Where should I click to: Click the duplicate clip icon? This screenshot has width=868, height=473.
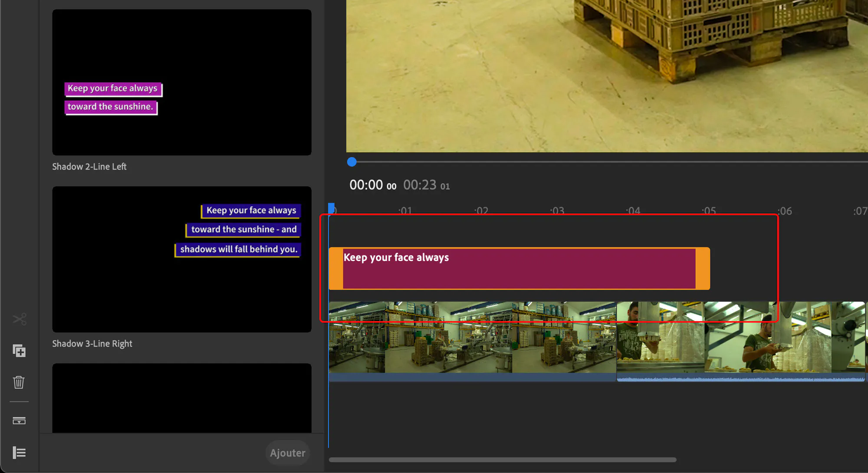tap(19, 351)
